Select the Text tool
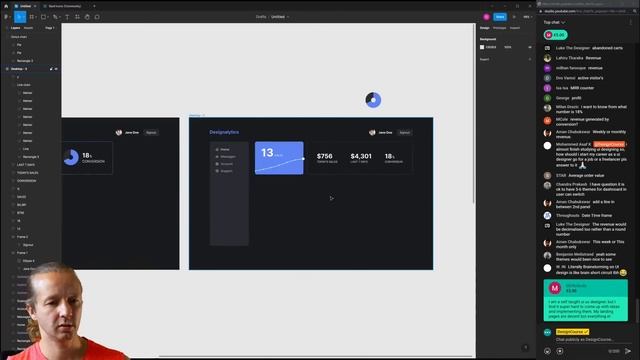 (67, 17)
